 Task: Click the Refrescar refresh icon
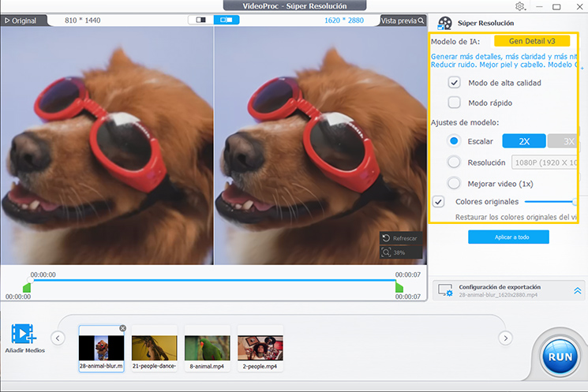pyautogui.click(x=386, y=238)
